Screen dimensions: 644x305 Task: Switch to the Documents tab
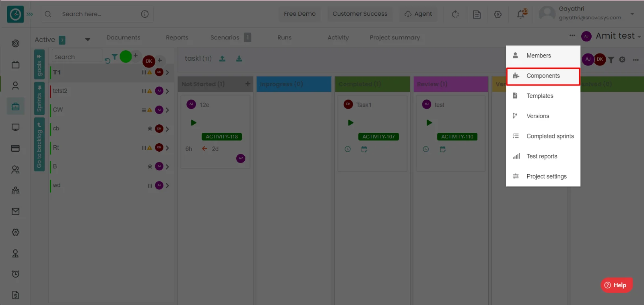pyautogui.click(x=123, y=37)
